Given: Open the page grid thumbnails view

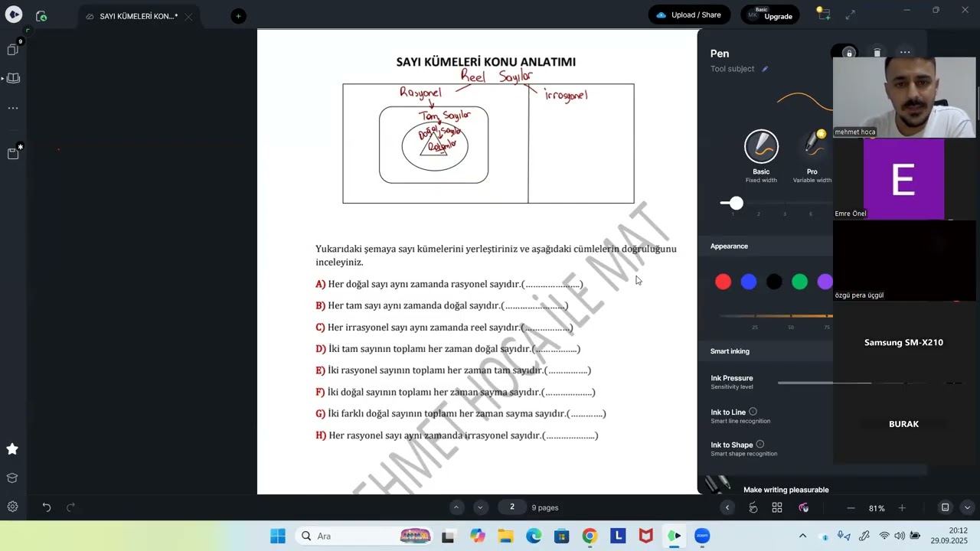Looking at the screenshot, I should [x=777, y=507].
